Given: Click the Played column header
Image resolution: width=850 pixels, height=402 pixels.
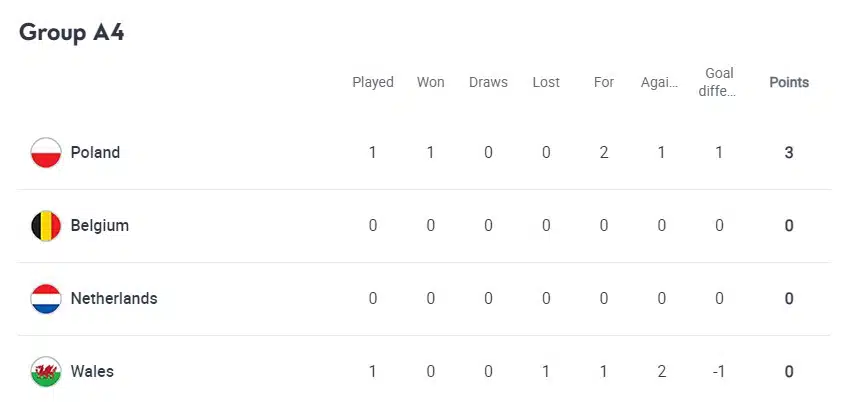Looking at the screenshot, I should [x=373, y=82].
